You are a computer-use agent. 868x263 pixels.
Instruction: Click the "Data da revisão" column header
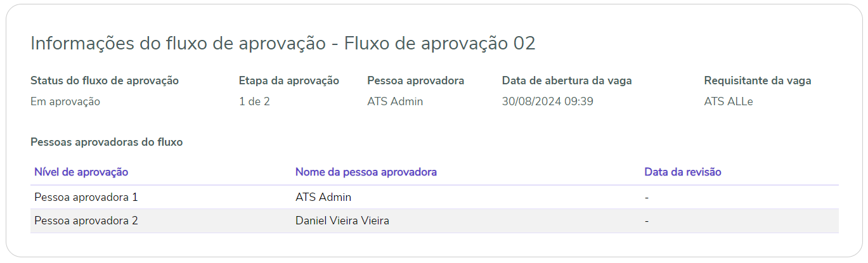[x=683, y=172]
